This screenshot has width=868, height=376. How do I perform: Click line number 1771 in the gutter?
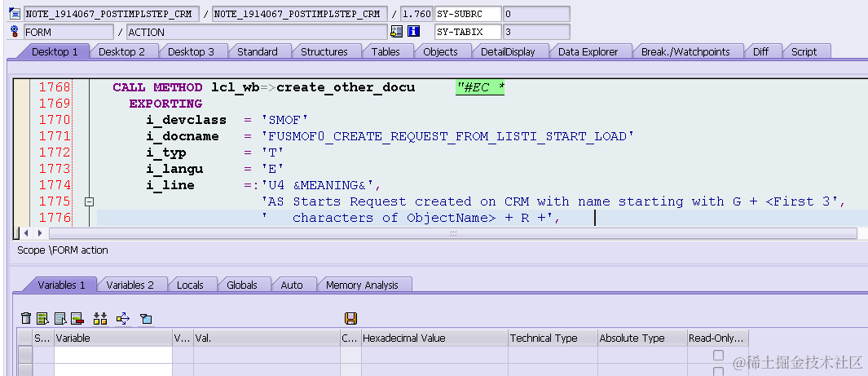(55, 136)
